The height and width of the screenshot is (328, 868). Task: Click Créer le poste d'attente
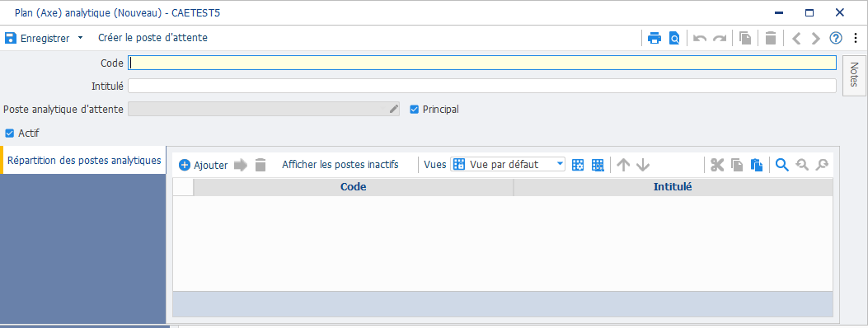(152, 38)
